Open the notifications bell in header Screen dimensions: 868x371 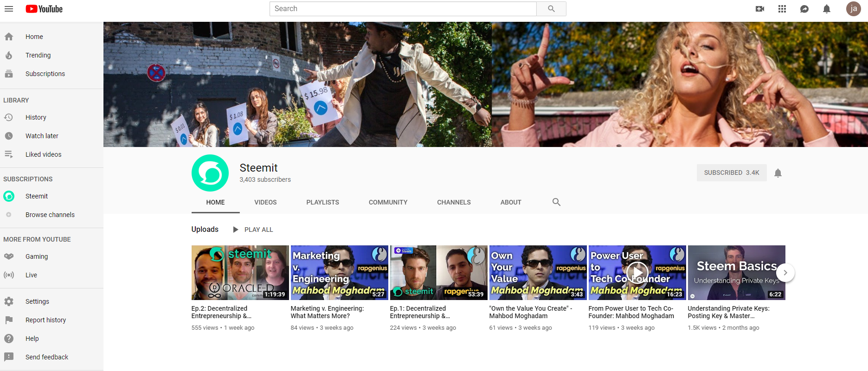pos(827,9)
